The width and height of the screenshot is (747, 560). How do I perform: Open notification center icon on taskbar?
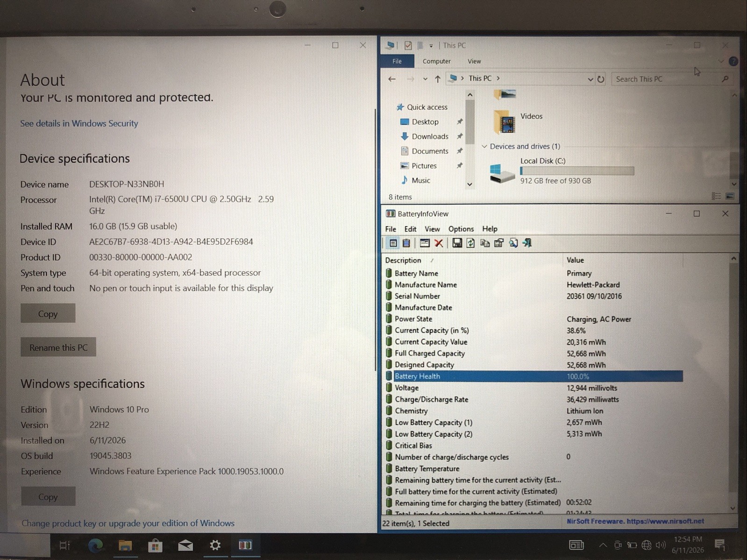coord(720,545)
